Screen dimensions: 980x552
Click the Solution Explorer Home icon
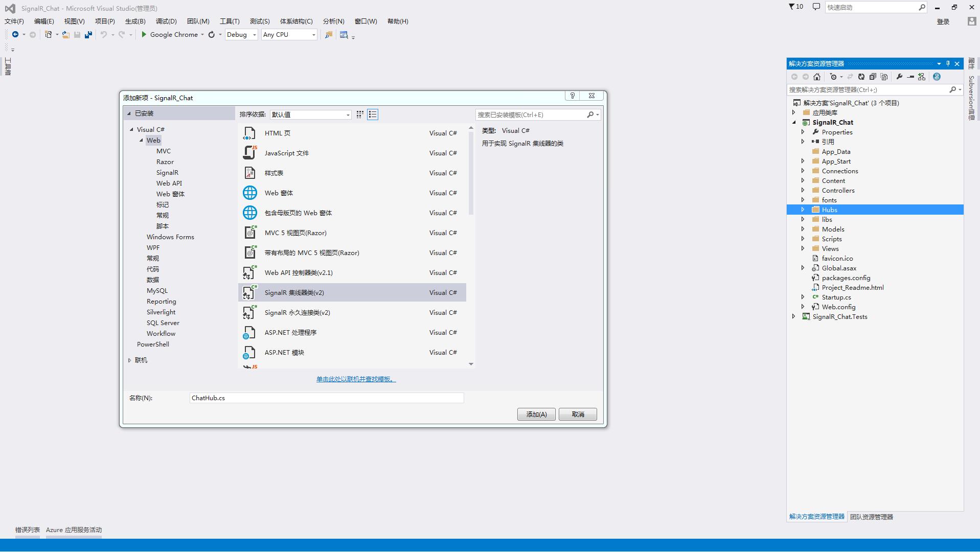click(817, 77)
